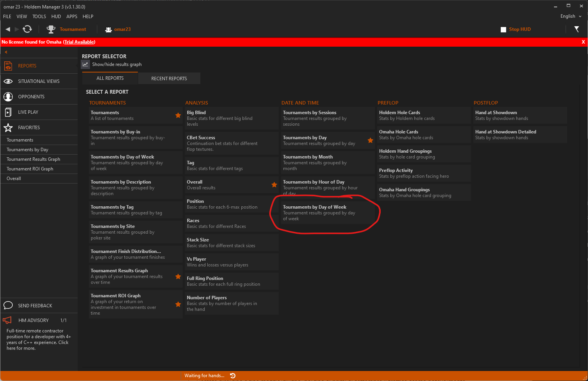Open the HELP menu
The width and height of the screenshot is (588, 381).
(88, 17)
